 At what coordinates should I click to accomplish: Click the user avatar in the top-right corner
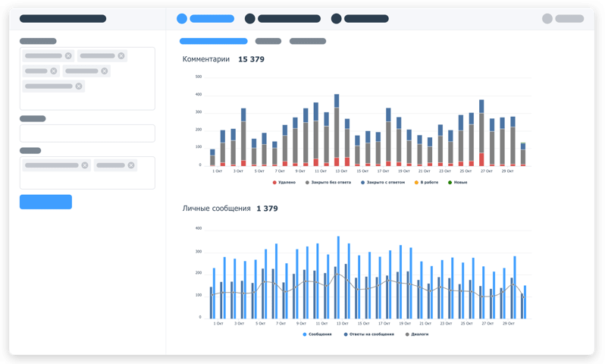tap(547, 19)
